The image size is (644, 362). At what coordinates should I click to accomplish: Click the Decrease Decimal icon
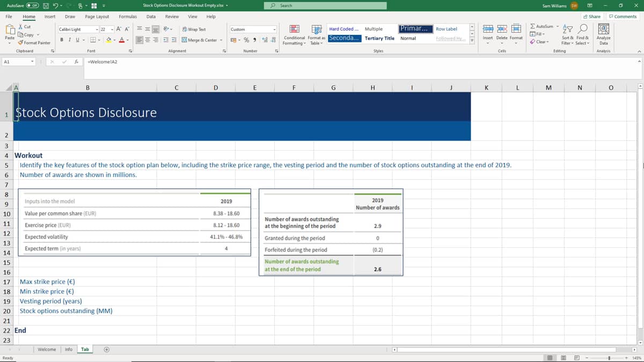tap(273, 40)
